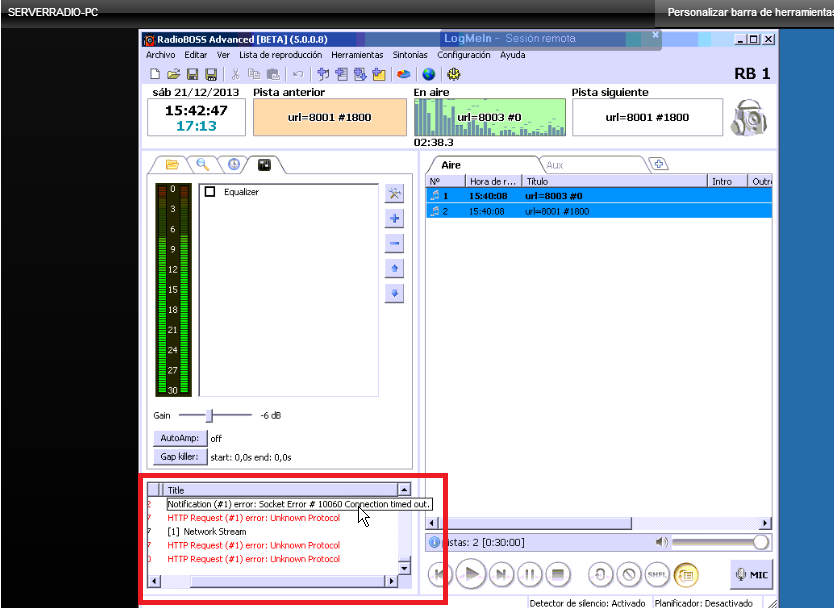Click the second floppy 'save as' icon
The height and width of the screenshot is (608, 834).
tap(211, 74)
